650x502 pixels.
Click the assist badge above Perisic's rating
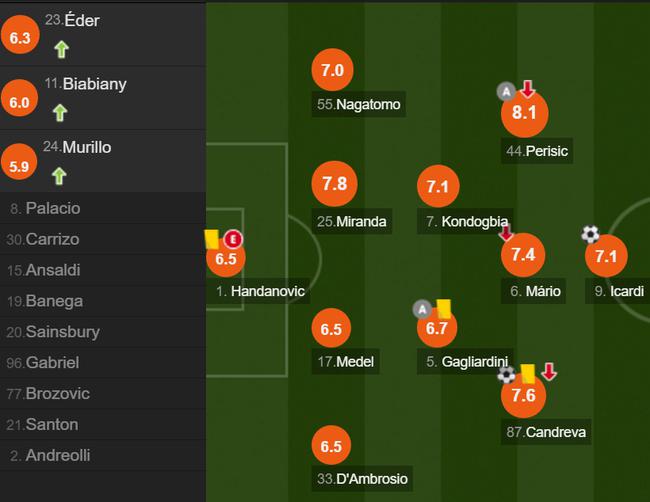click(506, 92)
